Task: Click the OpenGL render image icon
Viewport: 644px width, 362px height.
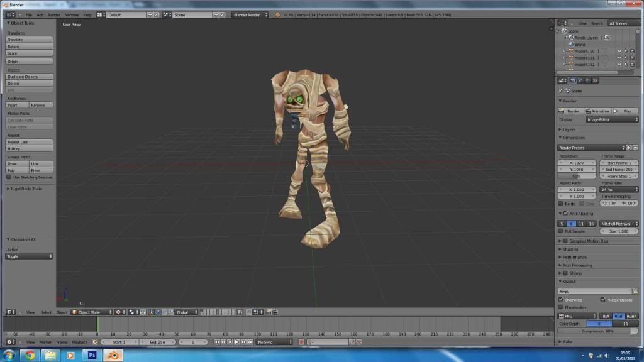Action: point(269,312)
